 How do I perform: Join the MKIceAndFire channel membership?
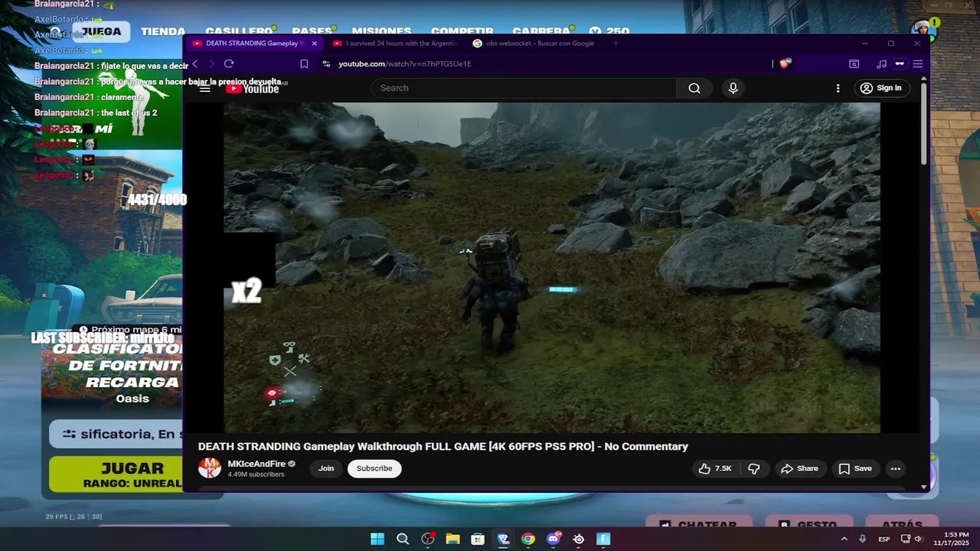tap(326, 468)
